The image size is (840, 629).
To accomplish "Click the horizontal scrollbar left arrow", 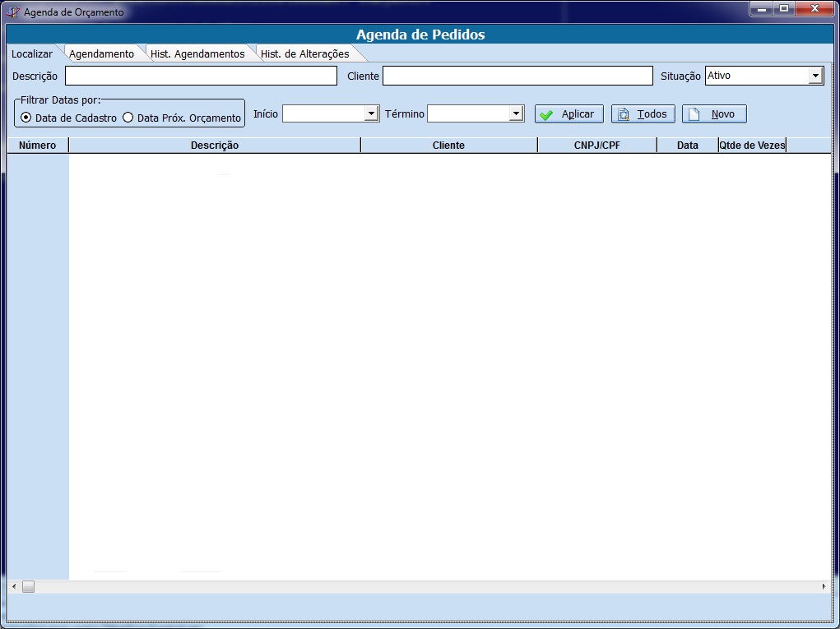I will point(14,587).
